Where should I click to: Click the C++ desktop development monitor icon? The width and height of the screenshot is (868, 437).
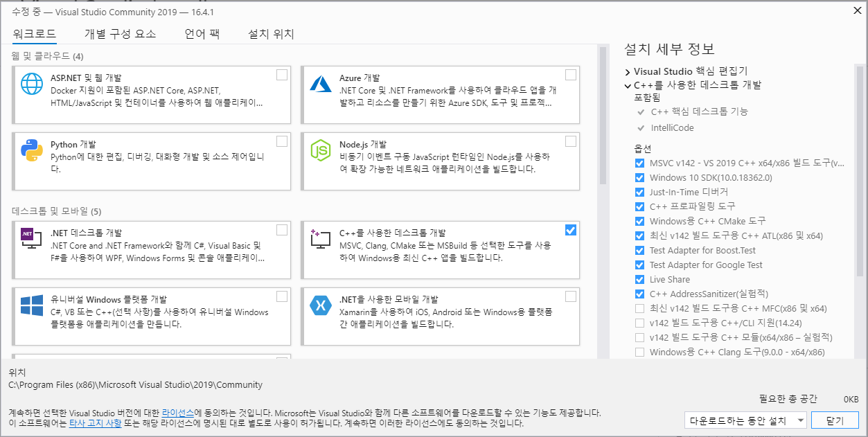pos(321,239)
